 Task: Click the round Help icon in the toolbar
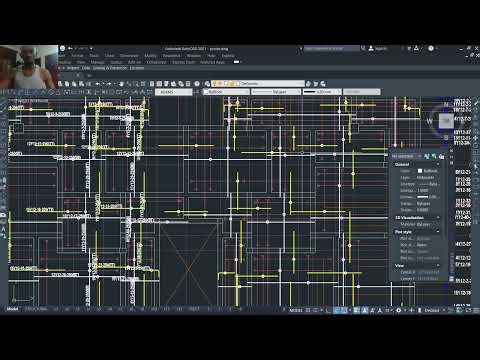197,84
